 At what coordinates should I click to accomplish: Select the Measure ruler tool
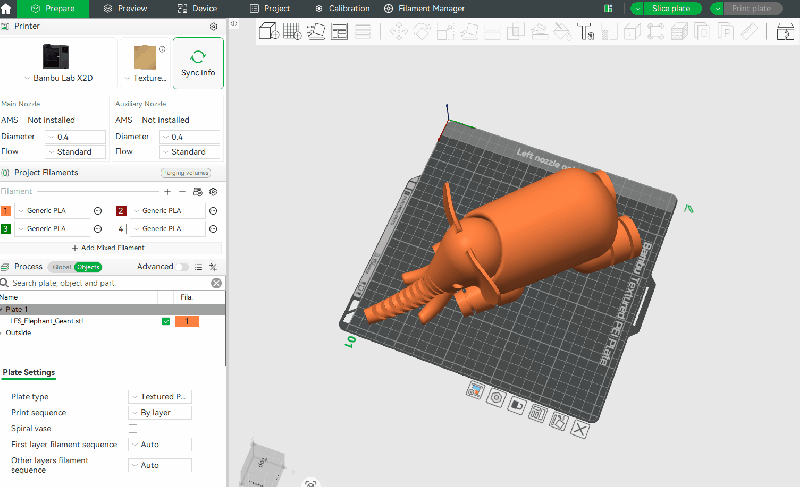(x=749, y=31)
